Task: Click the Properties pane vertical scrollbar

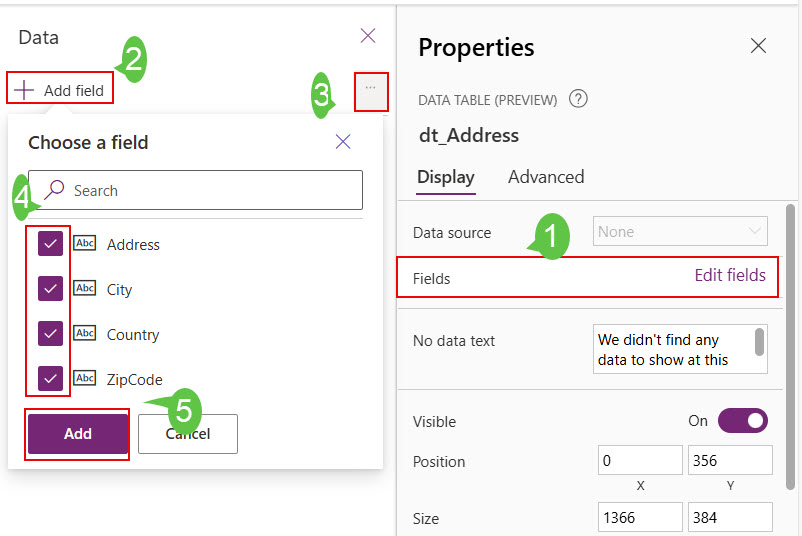Action: pos(790,348)
